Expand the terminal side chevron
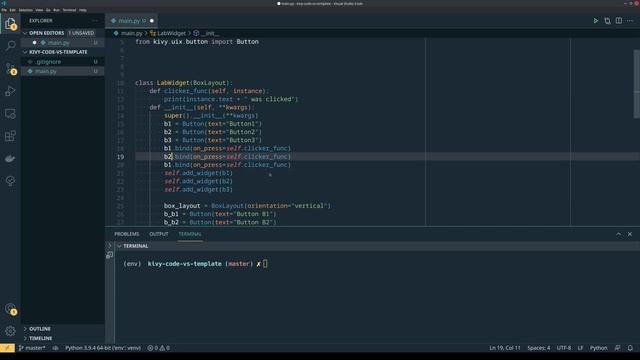The width and height of the screenshot is (640, 360). point(109,245)
